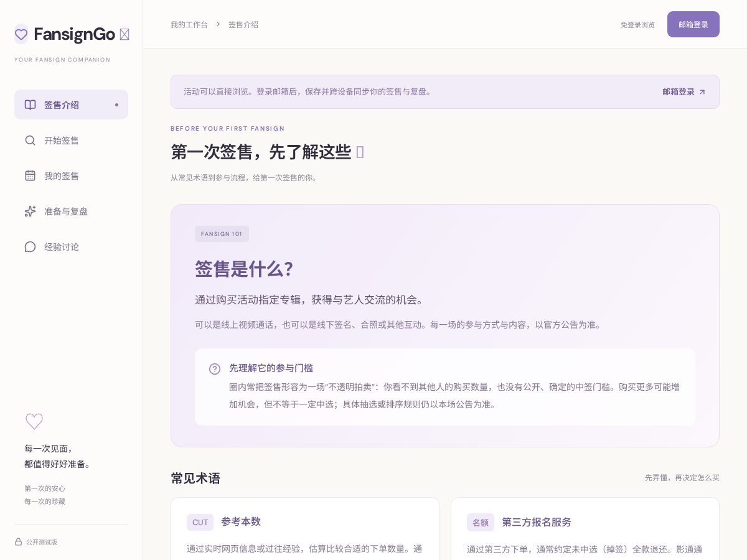The height and width of the screenshot is (560, 747).
Task: Click the outlined heart icon in sidebar footer
Action: (x=34, y=422)
